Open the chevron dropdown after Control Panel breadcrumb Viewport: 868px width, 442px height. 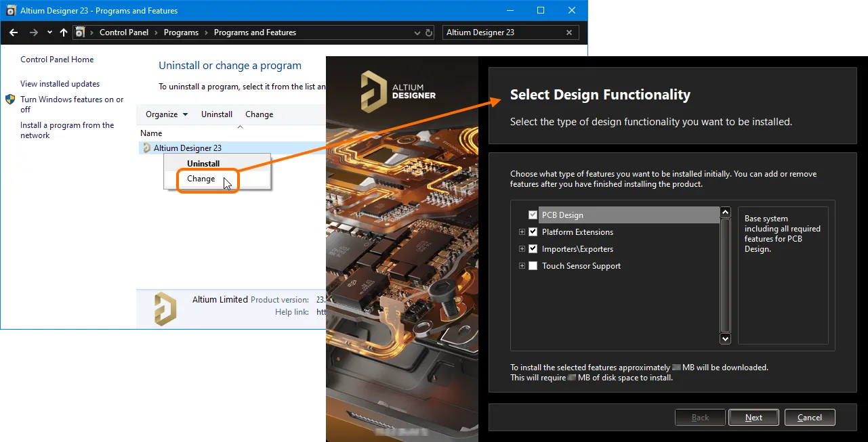(x=155, y=32)
